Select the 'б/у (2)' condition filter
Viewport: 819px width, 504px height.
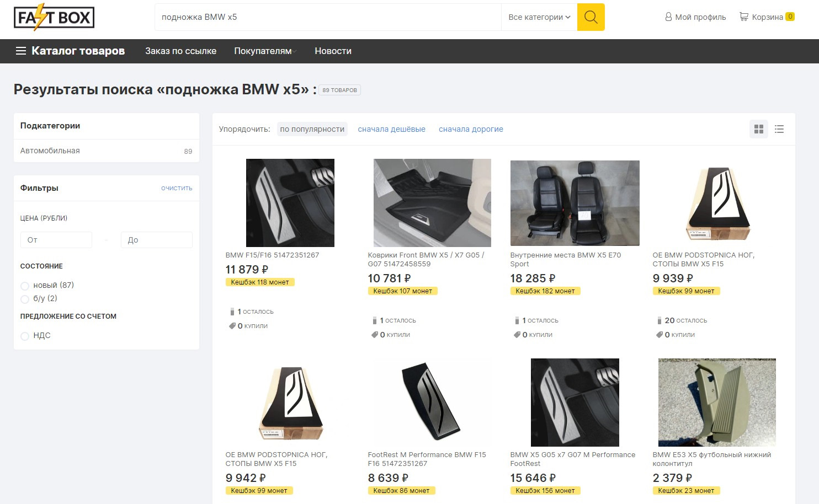(x=25, y=299)
